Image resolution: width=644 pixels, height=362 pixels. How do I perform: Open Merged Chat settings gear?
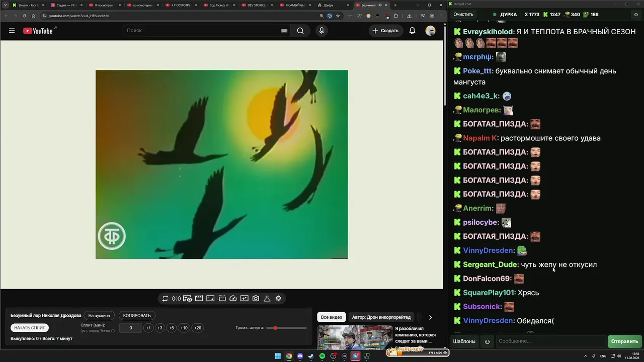[x=636, y=15]
